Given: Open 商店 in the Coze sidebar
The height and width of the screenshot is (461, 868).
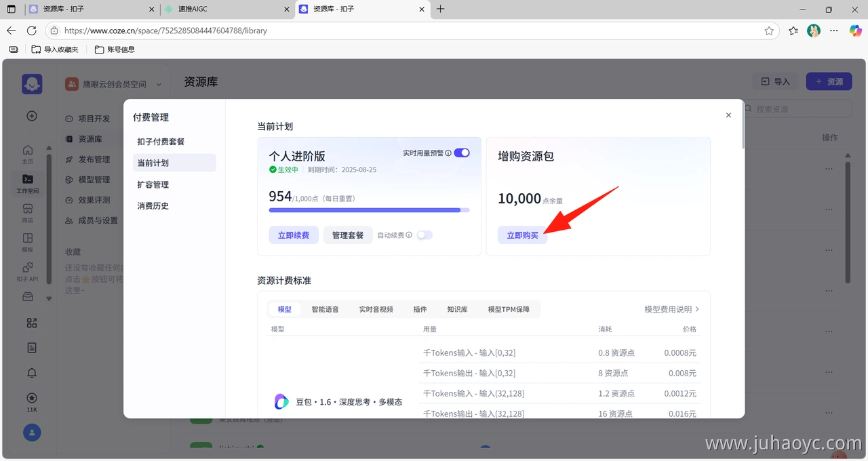Looking at the screenshot, I should pyautogui.click(x=28, y=213).
